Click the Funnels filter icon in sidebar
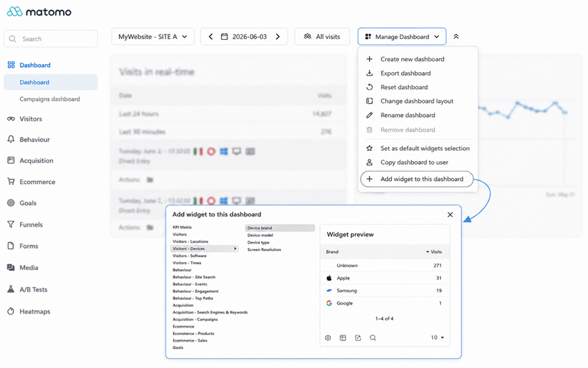Screen dimensions: 588x368 click(11, 224)
